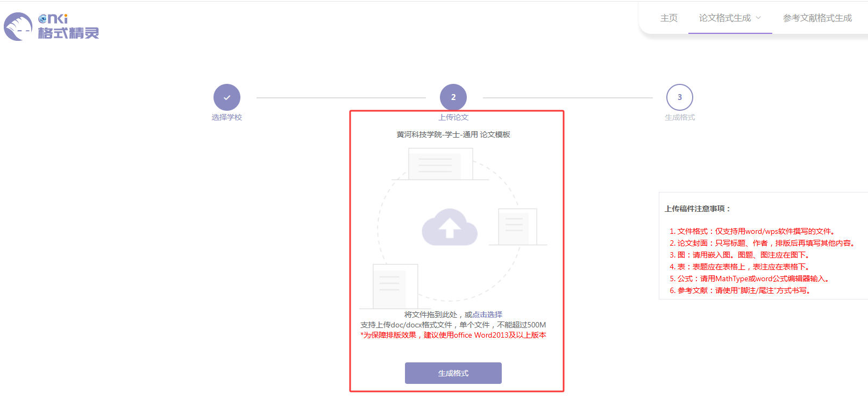Click the bottom-left document illustration

[395, 285]
